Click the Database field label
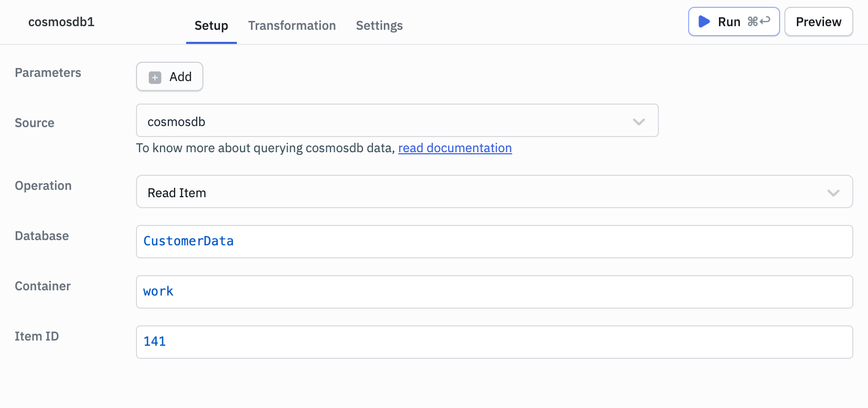 click(42, 236)
